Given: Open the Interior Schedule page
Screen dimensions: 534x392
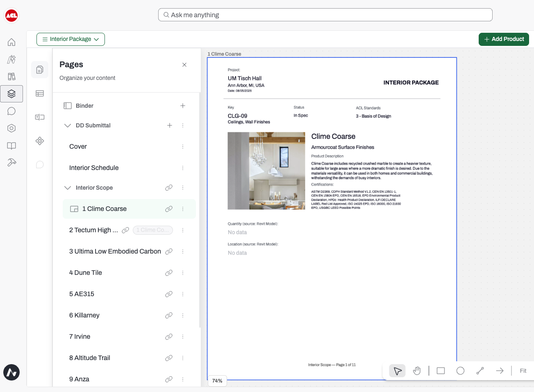Looking at the screenshot, I should (94, 168).
